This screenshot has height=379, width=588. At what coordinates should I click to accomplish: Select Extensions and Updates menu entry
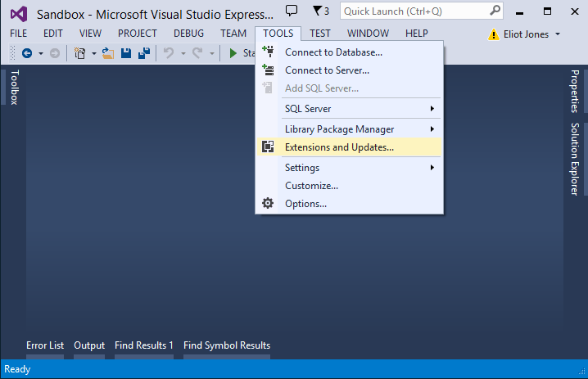tap(349, 147)
